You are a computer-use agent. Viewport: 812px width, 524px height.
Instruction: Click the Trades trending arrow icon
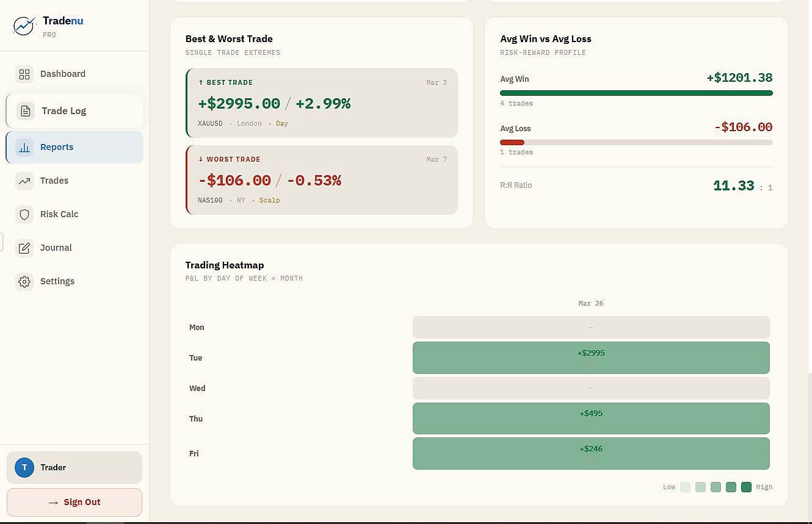coord(24,181)
